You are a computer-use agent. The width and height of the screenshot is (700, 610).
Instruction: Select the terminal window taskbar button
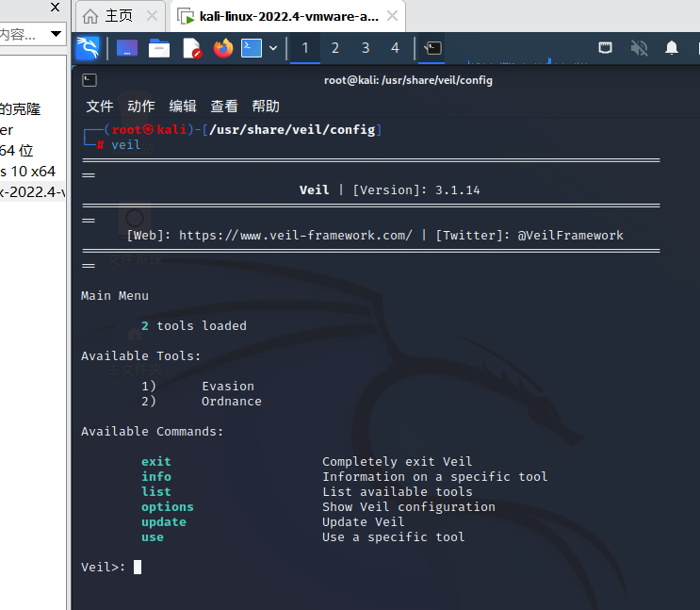click(432, 48)
